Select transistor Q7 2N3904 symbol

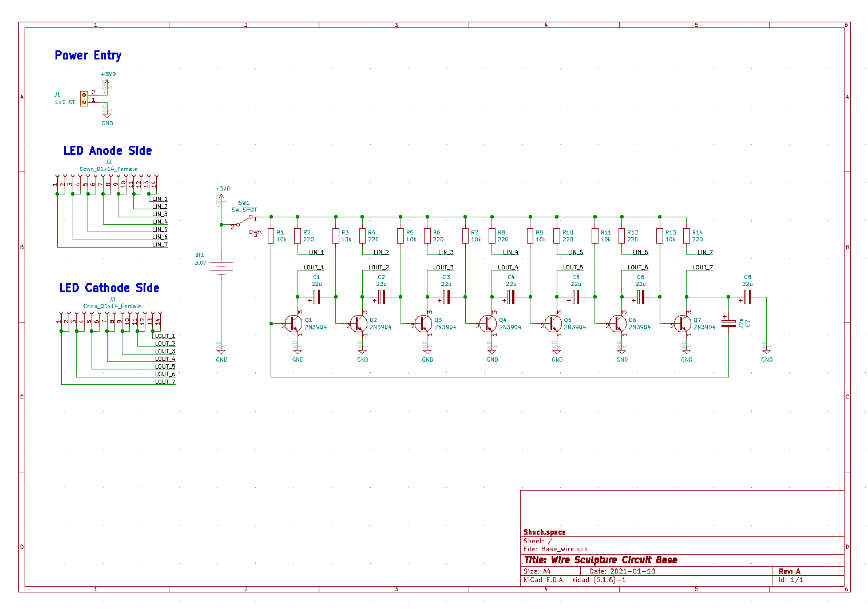(x=682, y=323)
